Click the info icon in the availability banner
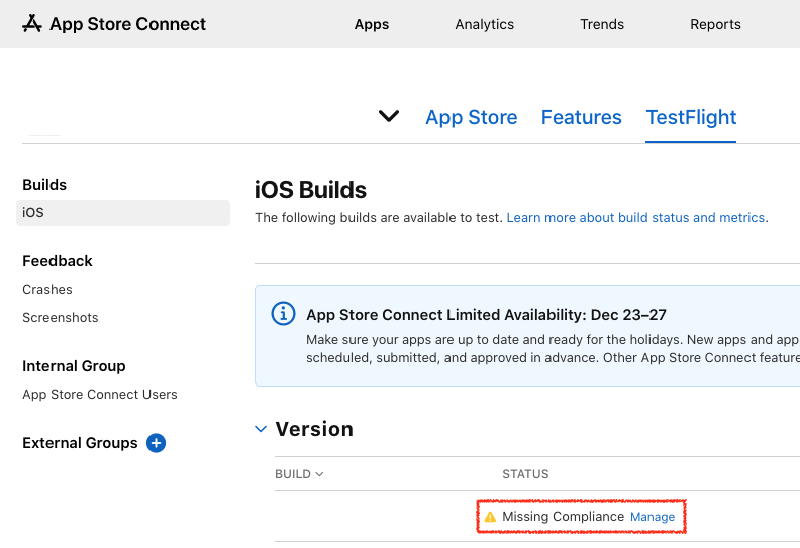Image resolution: width=800 pixels, height=548 pixels. 284,314
